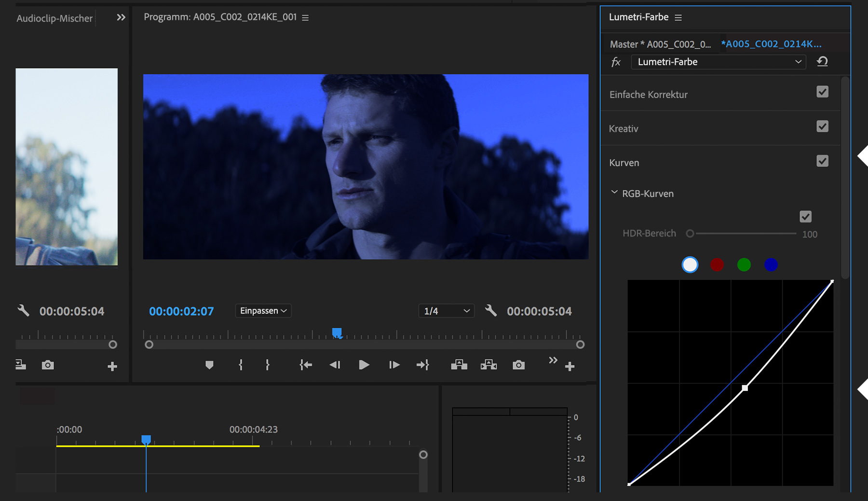868x501 pixels.
Task: Step back one frame
Action: pyautogui.click(x=335, y=365)
